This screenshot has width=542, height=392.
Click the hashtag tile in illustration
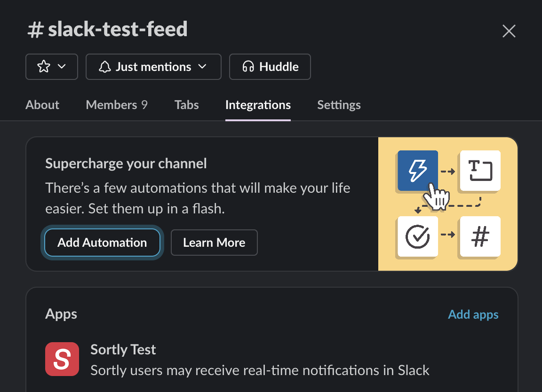[x=480, y=236]
